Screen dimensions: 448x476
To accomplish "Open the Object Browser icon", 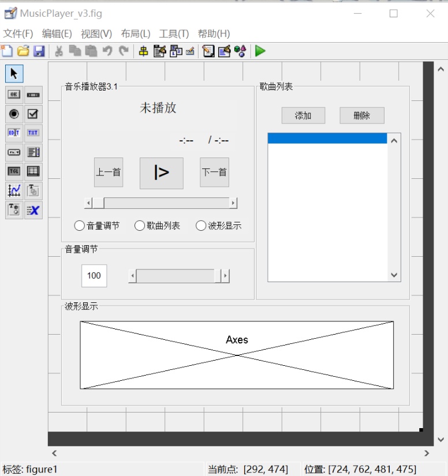I will tap(240, 51).
